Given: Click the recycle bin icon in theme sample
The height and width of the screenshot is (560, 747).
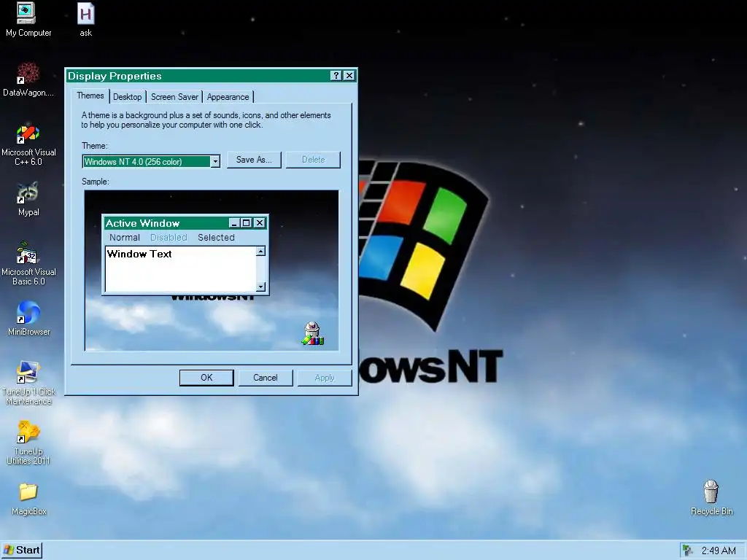Looking at the screenshot, I should pyautogui.click(x=312, y=333).
